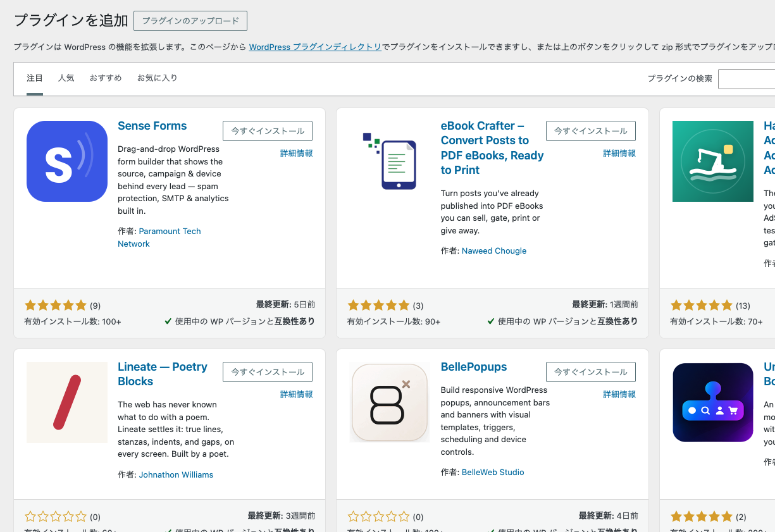Screen dimensions: 775x532
Task: Click 有効インストール数: 90+ text
Action: pos(394,321)
